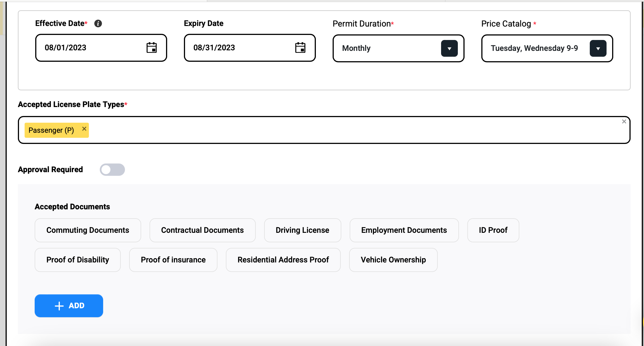Select the Proof of Disability chip

pyautogui.click(x=78, y=260)
